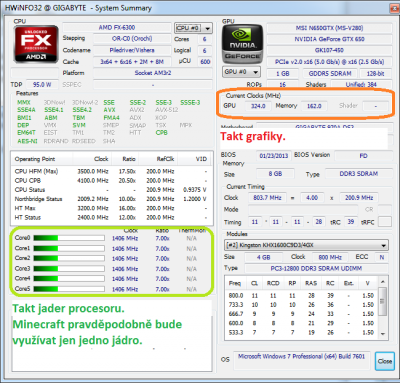Click the BIOS date 01/23/2013 field
Image resolution: width=400 pixels, height=383 pixels.
(274, 156)
